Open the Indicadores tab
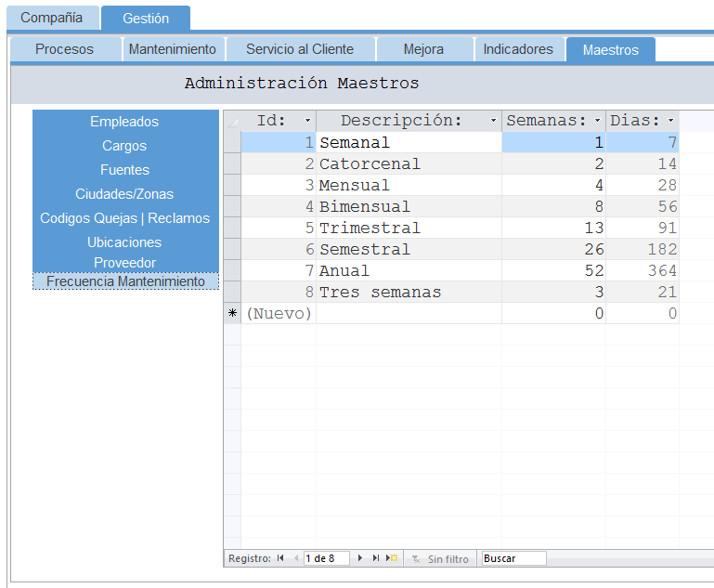This screenshot has height=588, width=714. coord(518,49)
